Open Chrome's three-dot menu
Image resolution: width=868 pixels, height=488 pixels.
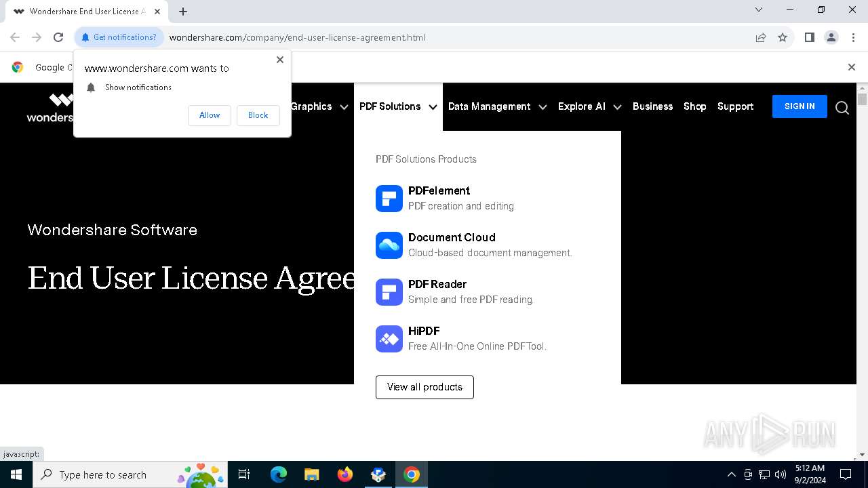[x=853, y=37]
